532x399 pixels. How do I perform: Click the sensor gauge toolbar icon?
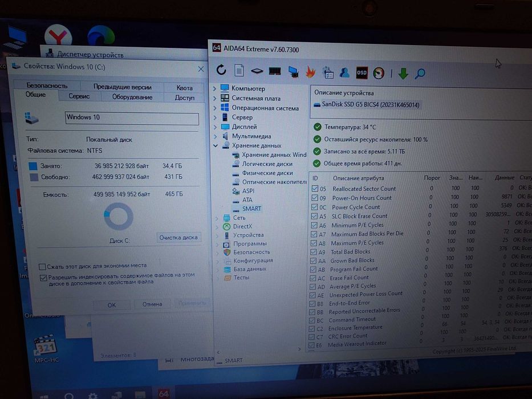point(379,73)
